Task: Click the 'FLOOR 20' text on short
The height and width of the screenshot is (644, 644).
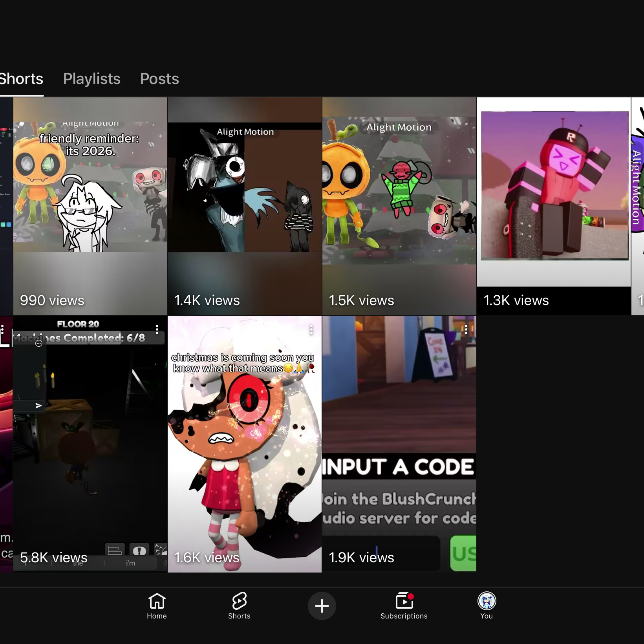Action: pos(78,324)
